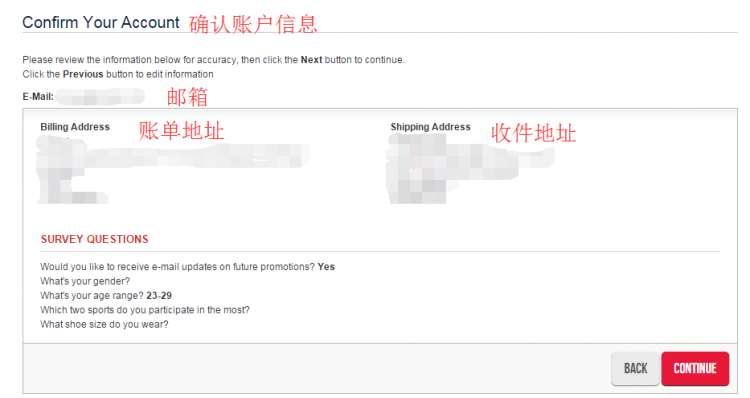This screenshot has height=398, width=750.
Task: Click the E-Mail label
Action: [x=38, y=97]
